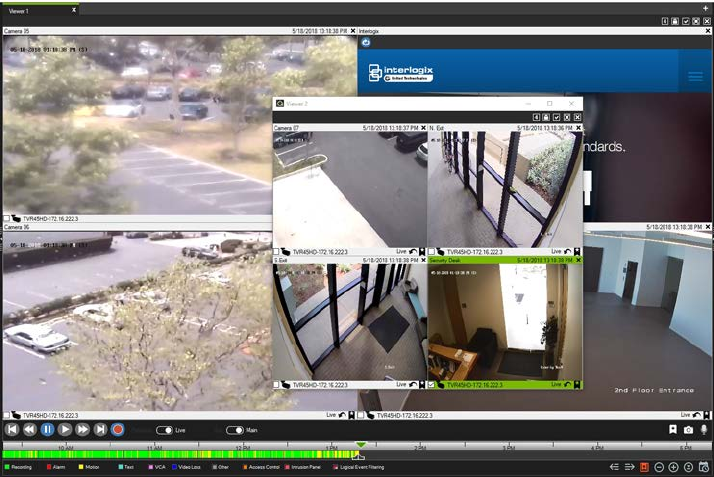Screen dimensions: 714x477
Task: Click the orange bookmark list icon
Action: click(644, 467)
